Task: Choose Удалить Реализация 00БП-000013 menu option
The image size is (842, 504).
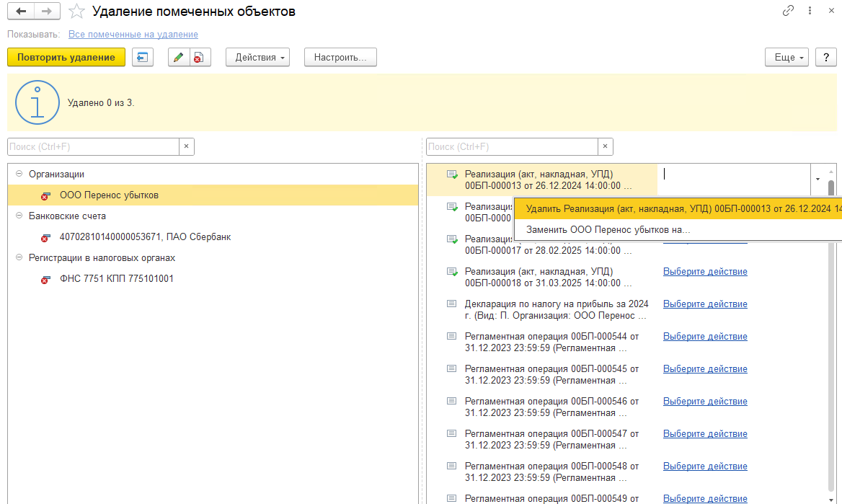Action: coord(678,209)
